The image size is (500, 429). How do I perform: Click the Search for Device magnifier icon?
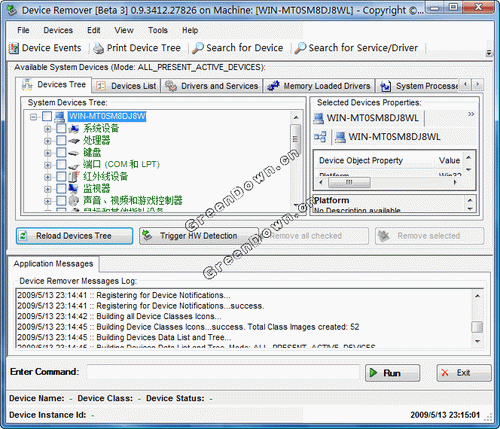[x=198, y=48]
